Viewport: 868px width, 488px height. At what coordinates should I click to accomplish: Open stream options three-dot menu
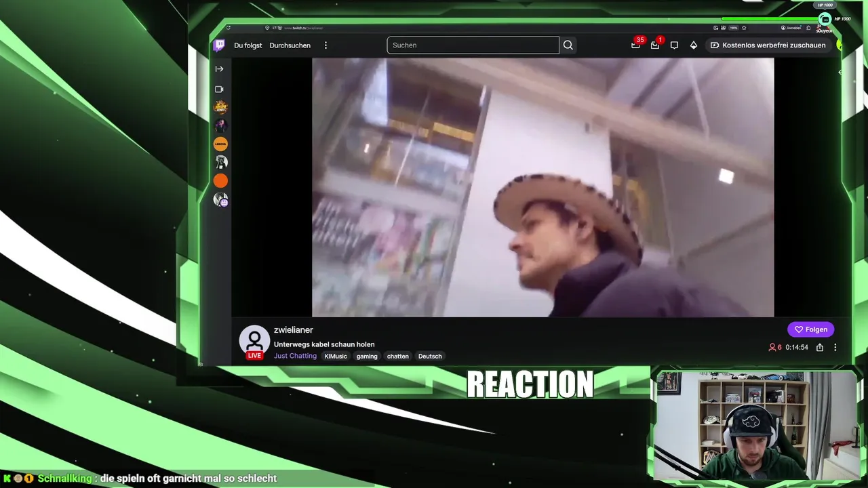pos(835,347)
